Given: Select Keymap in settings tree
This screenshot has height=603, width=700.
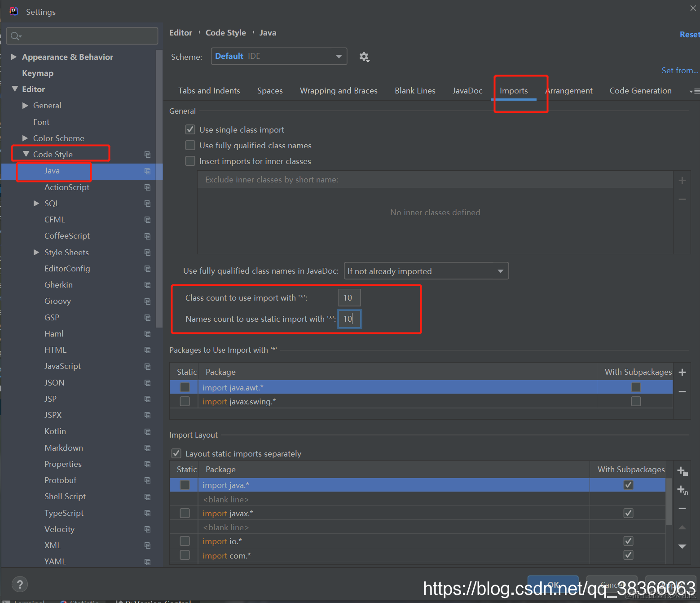Looking at the screenshot, I should 38,73.
